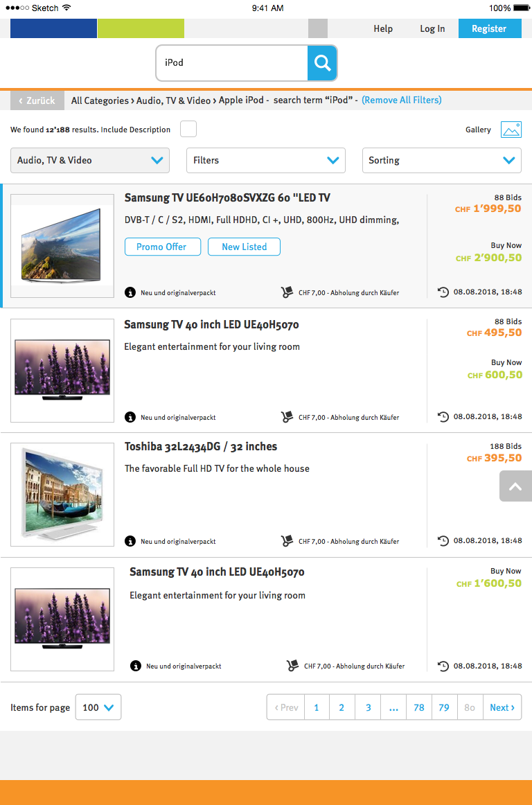The image size is (532, 805).
Task: Click Log In in the header
Action: coord(432,29)
